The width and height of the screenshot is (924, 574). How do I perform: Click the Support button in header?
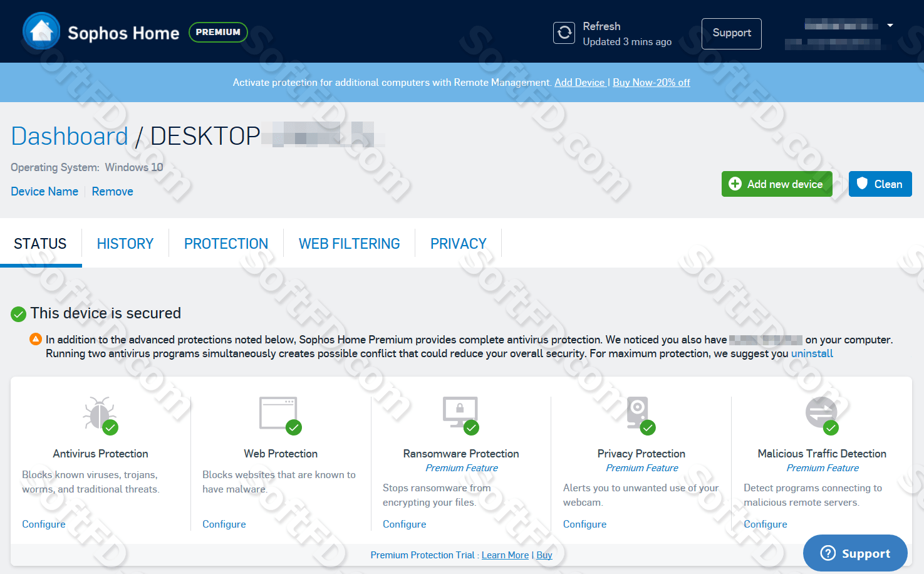tap(732, 33)
